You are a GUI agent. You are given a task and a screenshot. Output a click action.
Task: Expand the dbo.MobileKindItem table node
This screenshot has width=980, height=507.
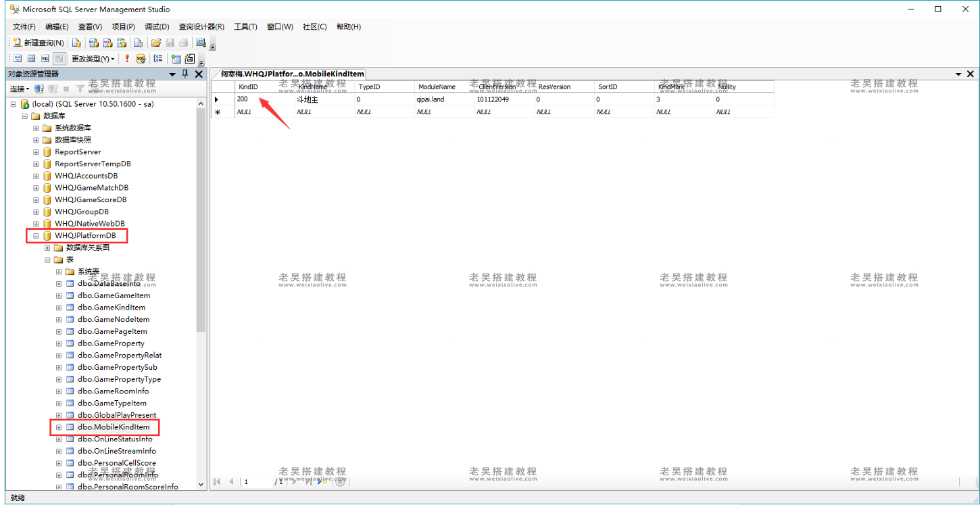(x=59, y=427)
